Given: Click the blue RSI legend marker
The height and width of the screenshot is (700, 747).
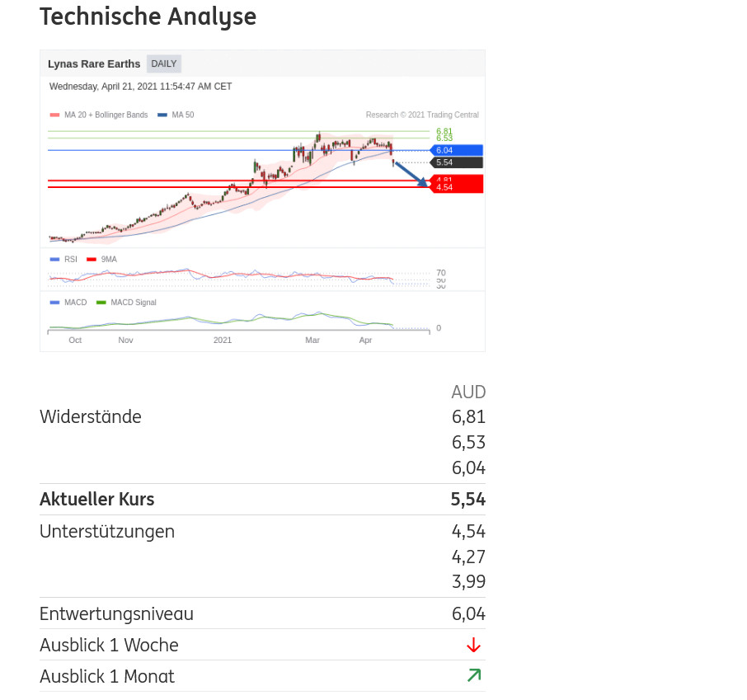Looking at the screenshot, I should [54, 260].
